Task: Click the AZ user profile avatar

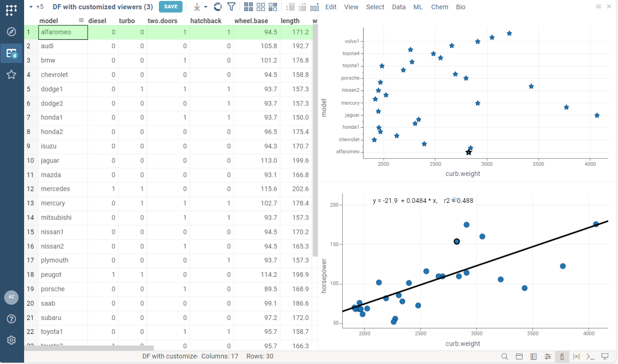Action: tap(12, 297)
